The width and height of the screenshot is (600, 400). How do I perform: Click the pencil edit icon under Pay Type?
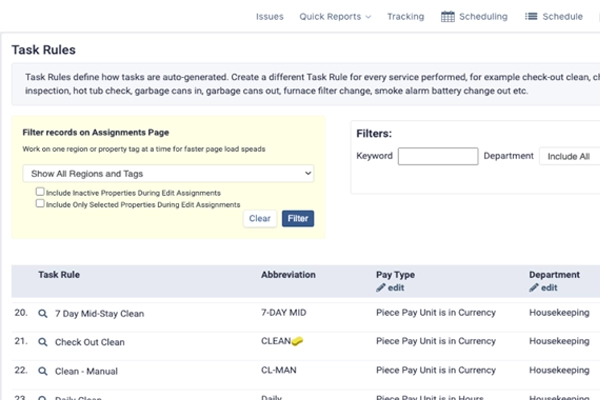381,288
